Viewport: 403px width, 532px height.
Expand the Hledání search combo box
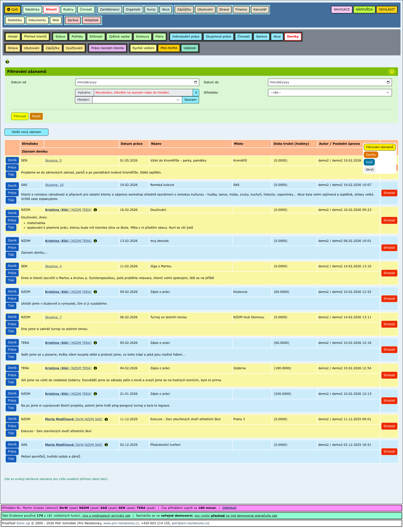[x=178, y=100]
